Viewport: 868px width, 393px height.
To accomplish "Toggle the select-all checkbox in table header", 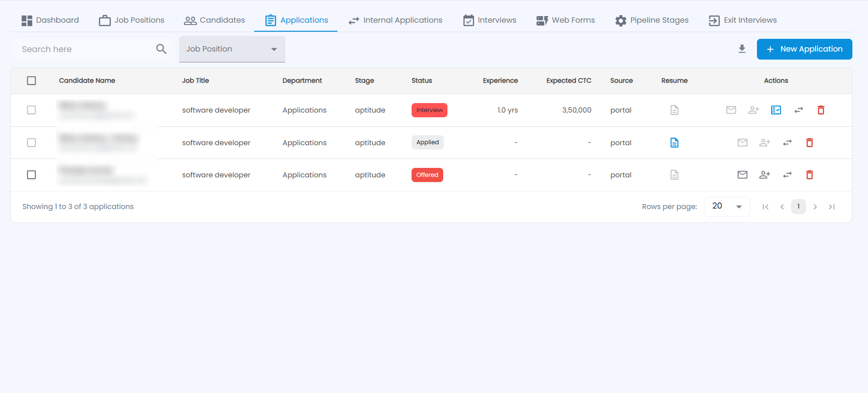I will (32, 81).
